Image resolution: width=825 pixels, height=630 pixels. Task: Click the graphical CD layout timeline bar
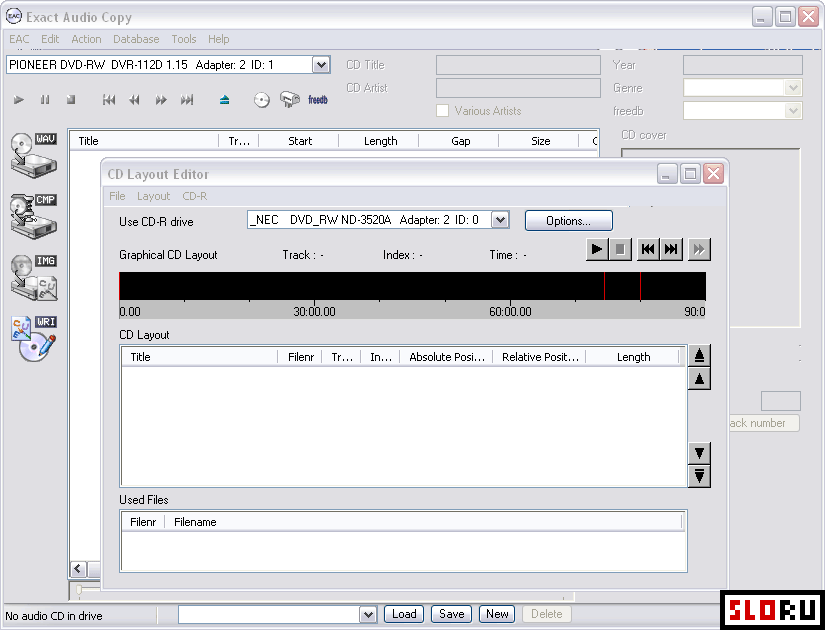click(412, 286)
